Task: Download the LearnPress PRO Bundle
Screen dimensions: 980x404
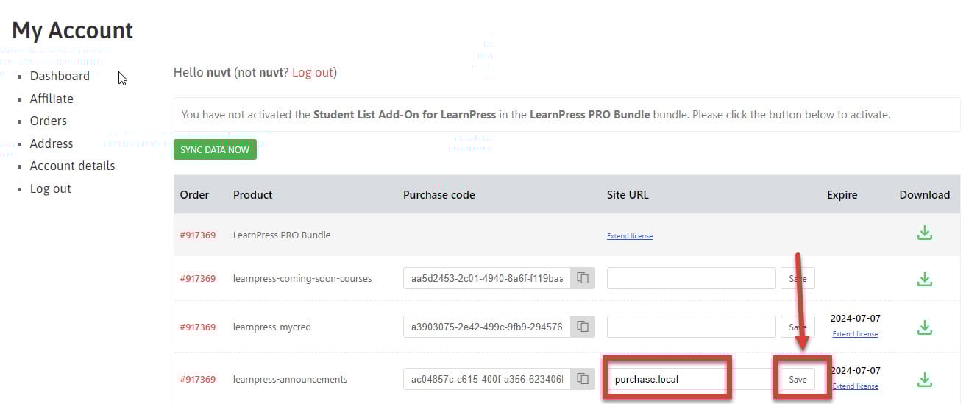Action: (x=925, y=233)
